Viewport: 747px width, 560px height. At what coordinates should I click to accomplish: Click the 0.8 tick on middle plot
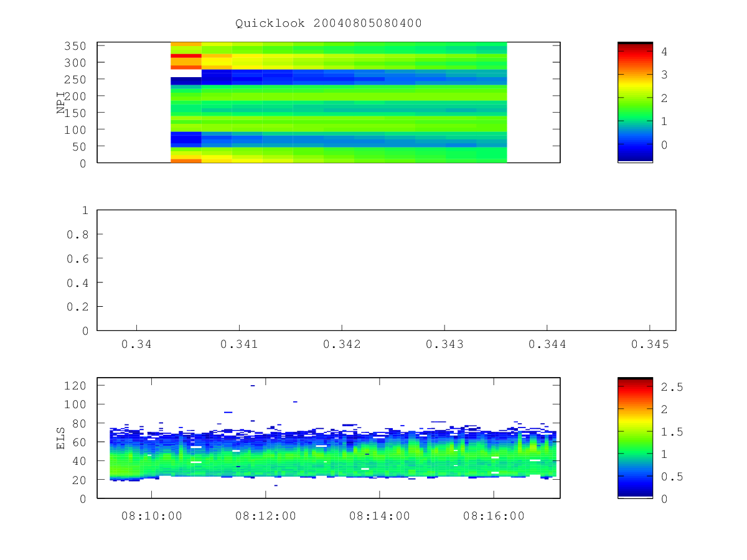(77, 235)
